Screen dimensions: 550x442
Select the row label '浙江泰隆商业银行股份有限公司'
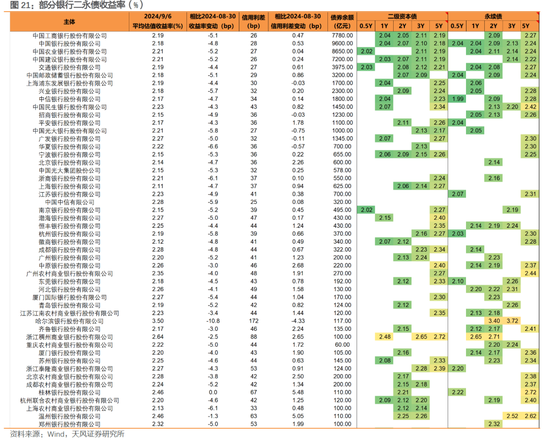click(x=69, y=369)
